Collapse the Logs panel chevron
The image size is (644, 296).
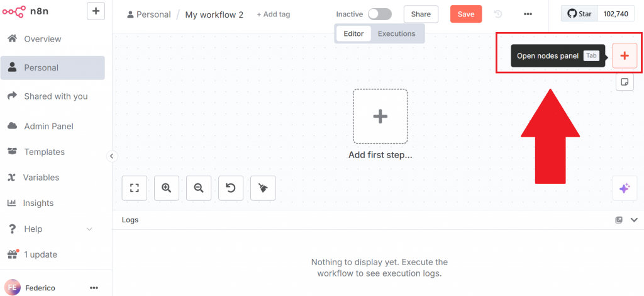(x=634, y=220)
